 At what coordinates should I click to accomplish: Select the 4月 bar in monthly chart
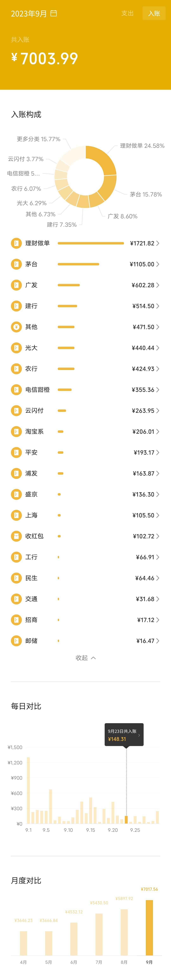pyautogui.click(x=24, y=943)
